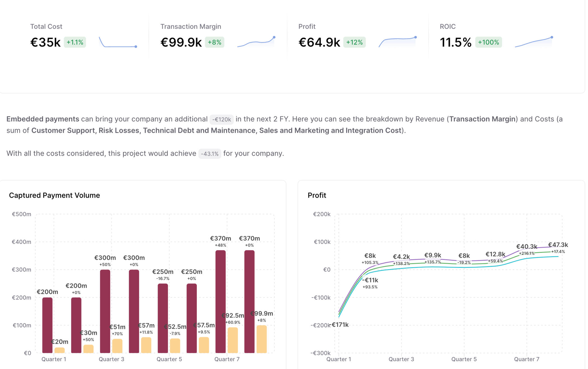Click the +100% ROIC badge
Viewport: 588px width, 369px height.
(x=488, y=42)
